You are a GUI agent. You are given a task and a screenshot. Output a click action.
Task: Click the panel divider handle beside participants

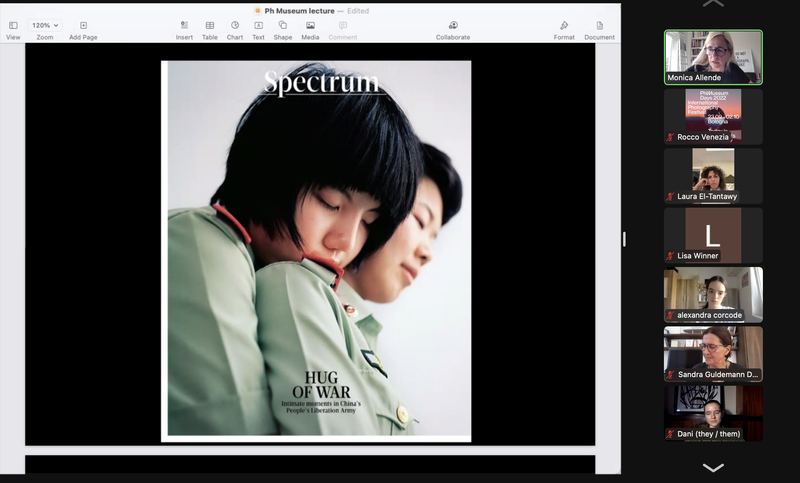click(624, 239)
